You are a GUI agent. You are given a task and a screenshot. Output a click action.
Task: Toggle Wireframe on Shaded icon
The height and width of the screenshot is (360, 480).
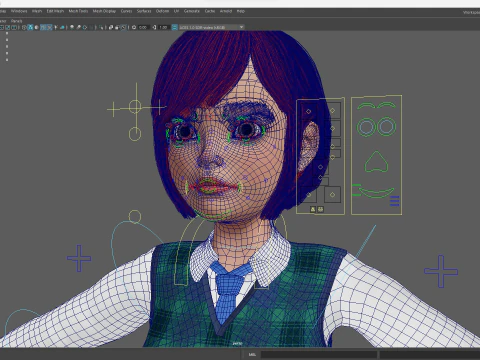click(43, 27)
